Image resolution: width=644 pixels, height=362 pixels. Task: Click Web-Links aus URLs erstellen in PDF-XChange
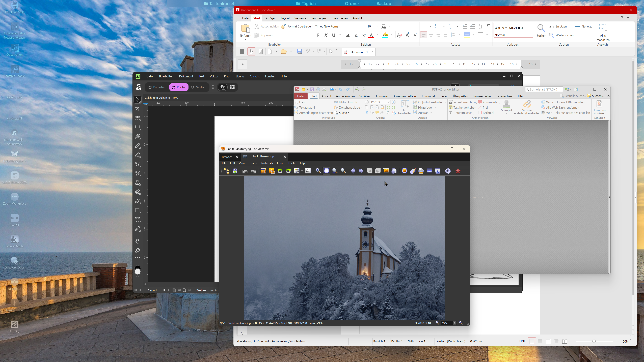point(563,102)
